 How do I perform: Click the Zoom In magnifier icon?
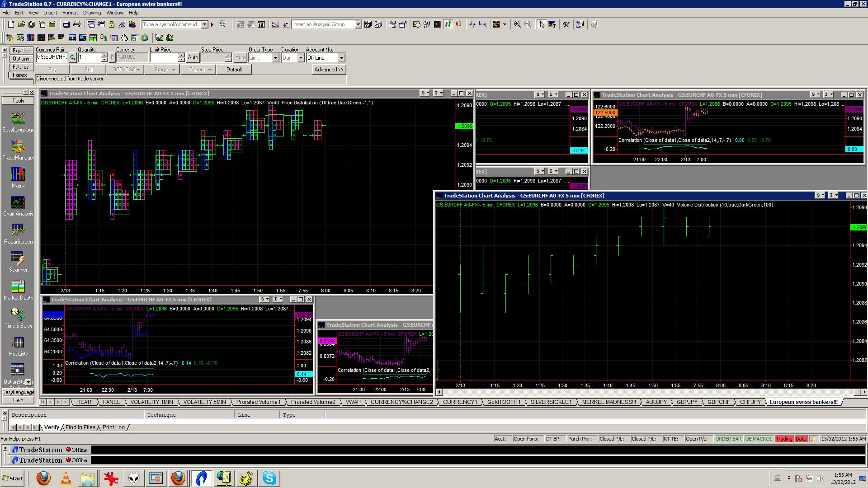point(517,24)
